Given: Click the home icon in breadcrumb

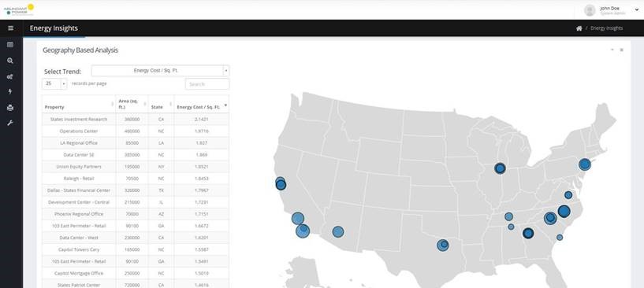Looking at the screenshot, I should pos(579,28).
